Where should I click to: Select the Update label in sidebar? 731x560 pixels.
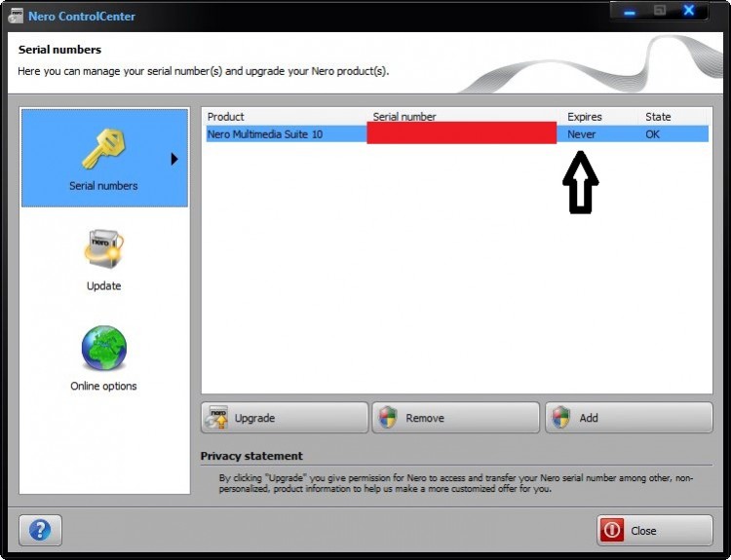click(103, 285)
